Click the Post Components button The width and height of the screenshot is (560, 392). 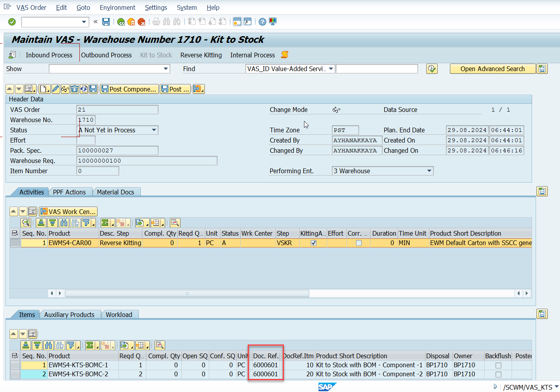129,89
